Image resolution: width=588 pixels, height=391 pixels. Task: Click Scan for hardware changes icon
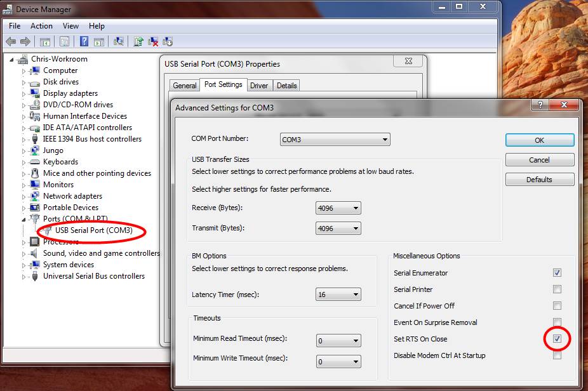[x=118, y=42]
